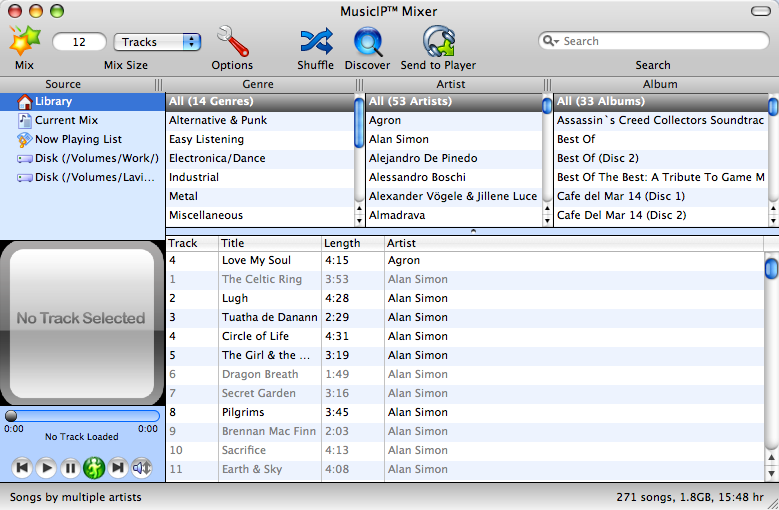Sort by Artist column in track table
779x510 pixels.
click(574, 243)
